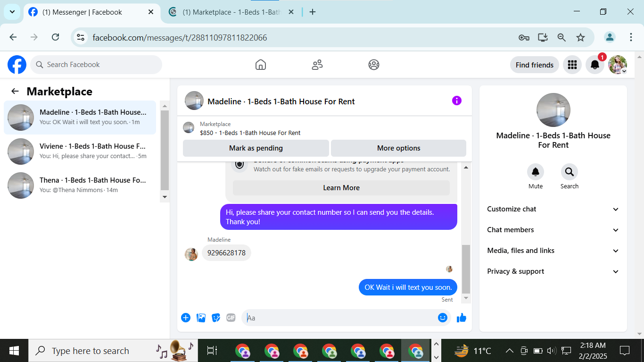Open the Windows notification center icon
644x362 pixels.
625,351
